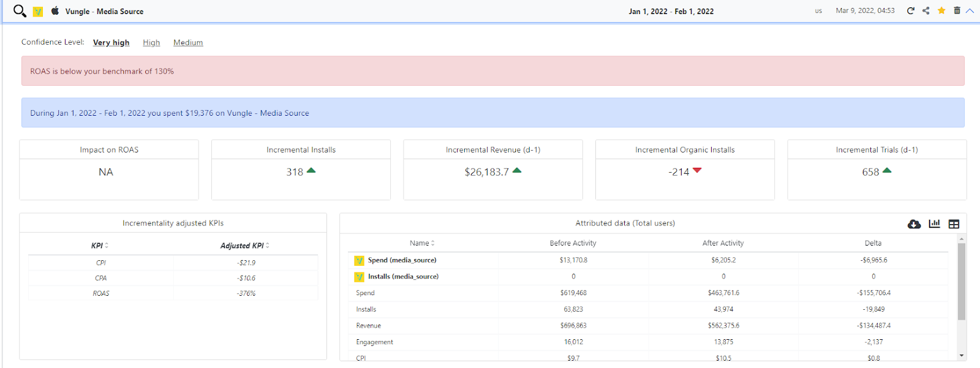Click green arrow beside Incremental Revenue value

pos(517,170)
